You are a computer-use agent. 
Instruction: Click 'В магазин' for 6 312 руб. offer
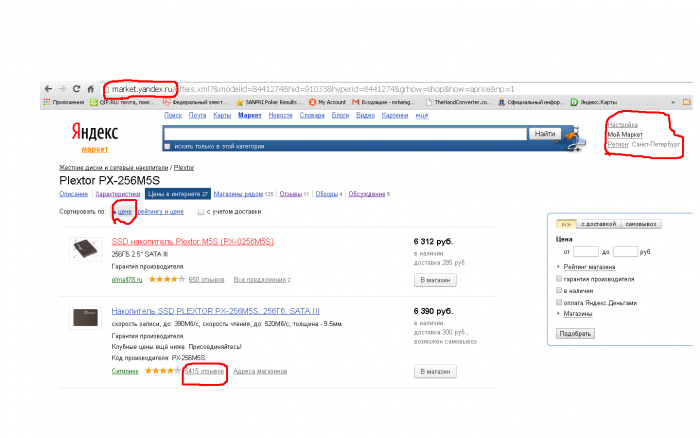pyautogui.click(x=435, y=280)
